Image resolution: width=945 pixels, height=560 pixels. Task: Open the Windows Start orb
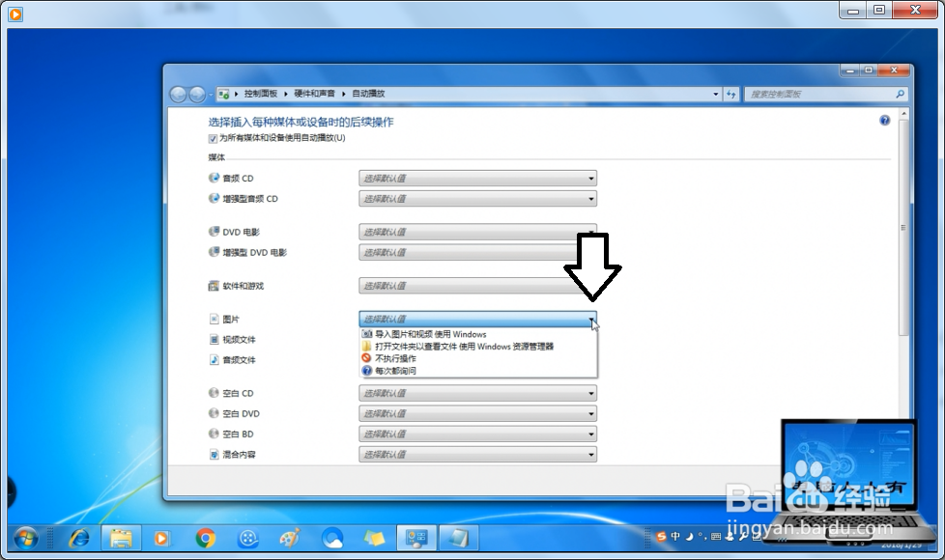(x=26, y=538)
